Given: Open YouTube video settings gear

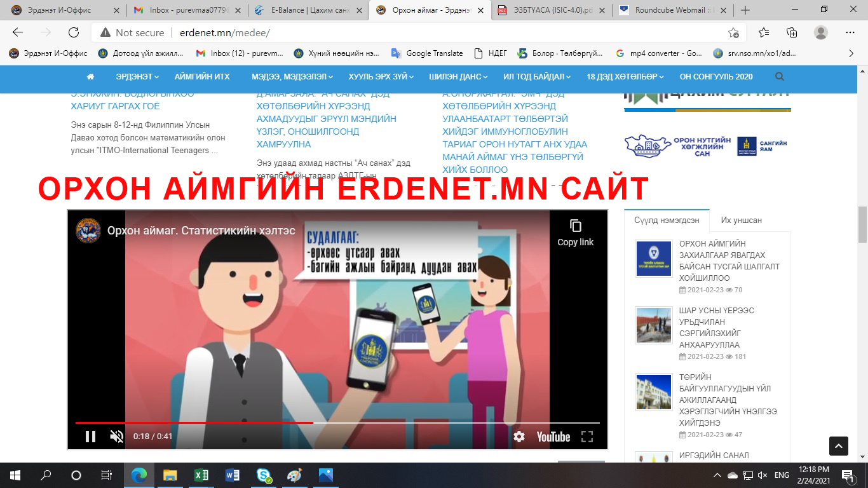Looking at the screenshot, I should click(x=519, y=437).
